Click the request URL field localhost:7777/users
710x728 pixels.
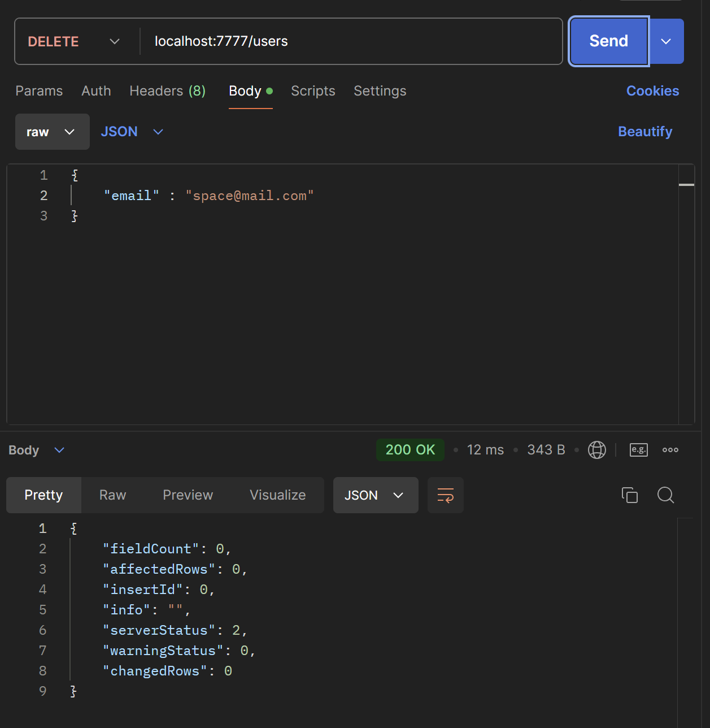350,41
